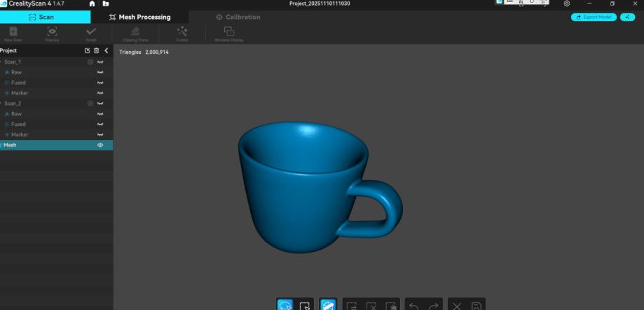
Task: Collapse the Project panel with chevron
Action: [107, 50]
